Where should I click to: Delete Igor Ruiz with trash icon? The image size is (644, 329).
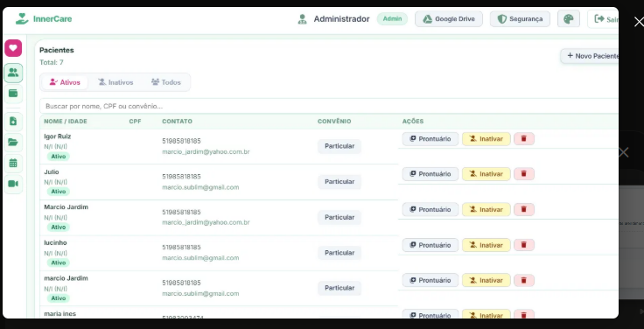pos(523,139)
